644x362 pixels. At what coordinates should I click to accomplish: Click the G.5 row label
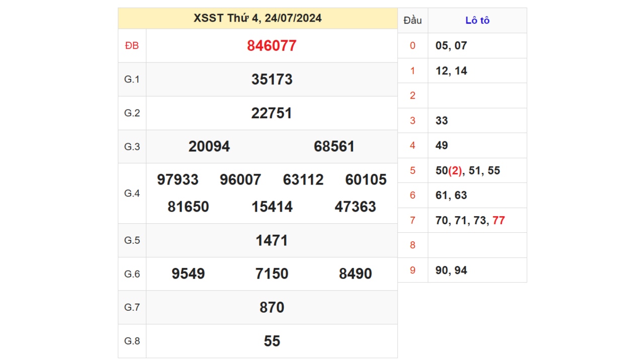point(132,240)
